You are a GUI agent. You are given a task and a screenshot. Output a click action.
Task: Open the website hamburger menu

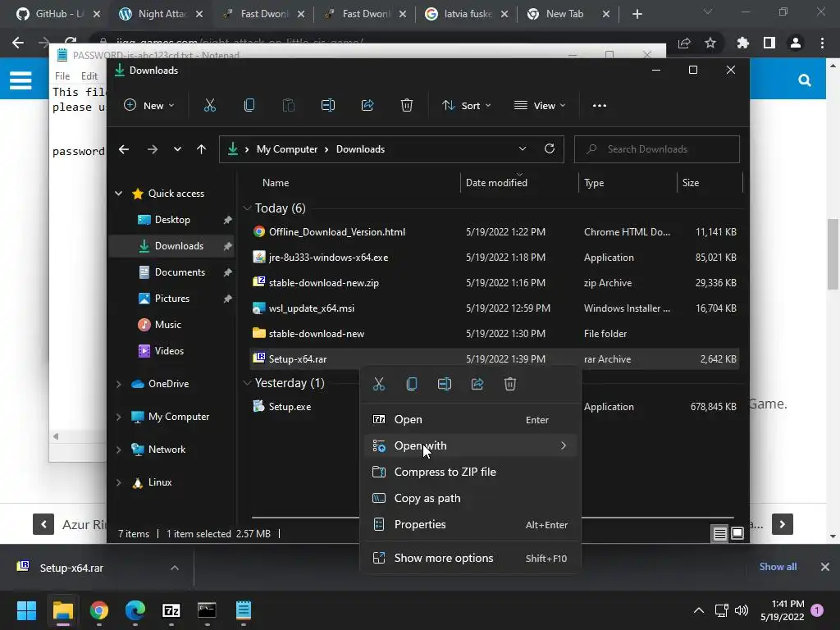click(x=21, y=80)
